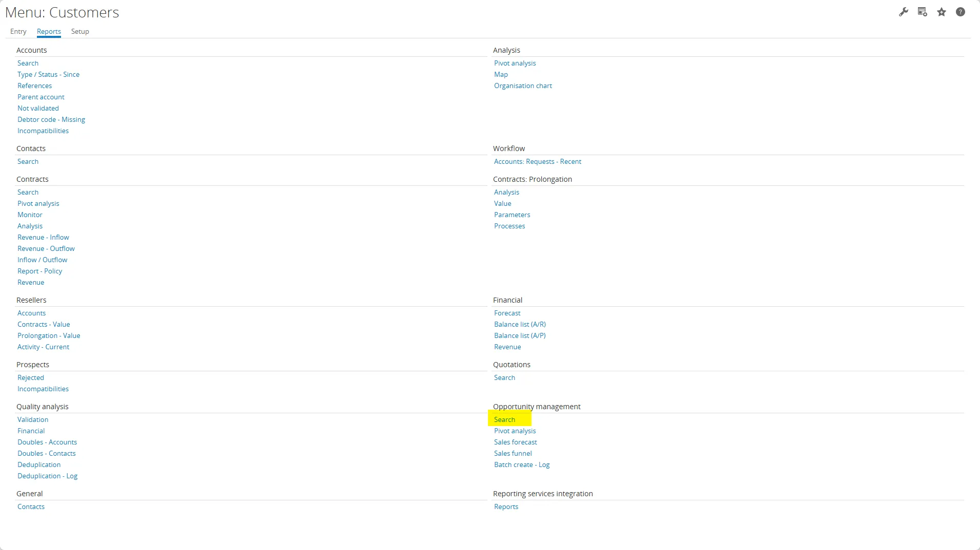Click the wrench customize icon
The image size is (980, 550).
(903, 12)
